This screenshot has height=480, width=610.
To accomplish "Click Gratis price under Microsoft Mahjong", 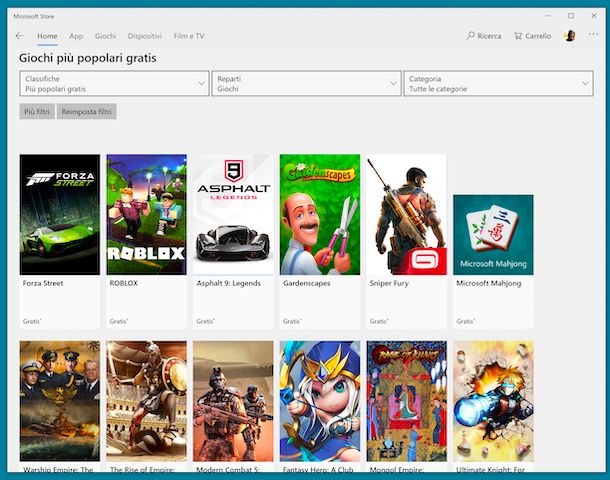I will (466, 321).
